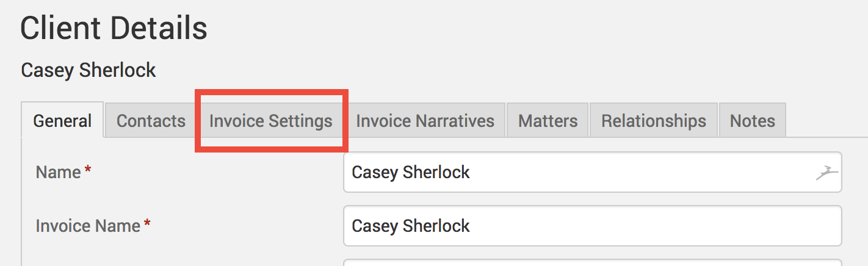Switch to the General tab
868x266 pixels.
pyautogui.click(x=62, y=121)
